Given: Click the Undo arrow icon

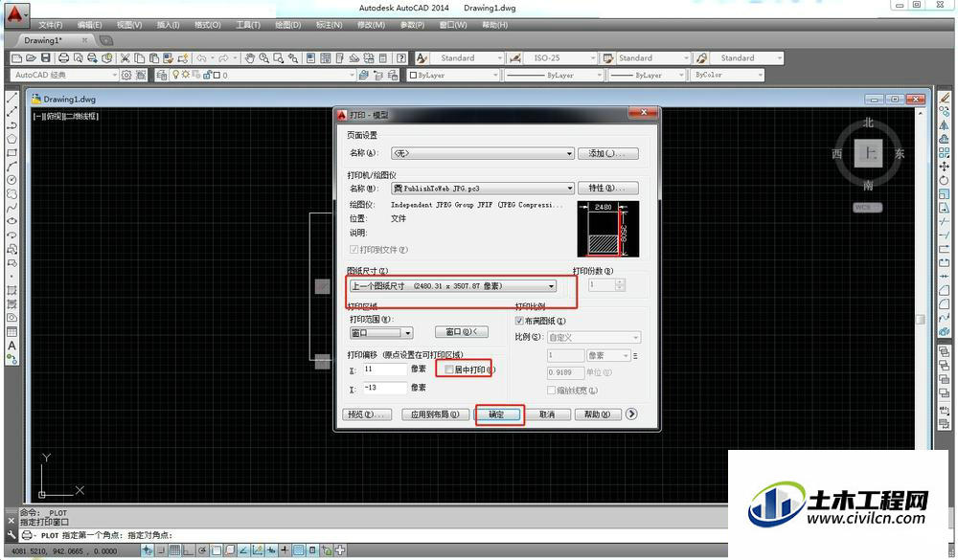Looking at the screenshot, I should click(x=201, y=58).
